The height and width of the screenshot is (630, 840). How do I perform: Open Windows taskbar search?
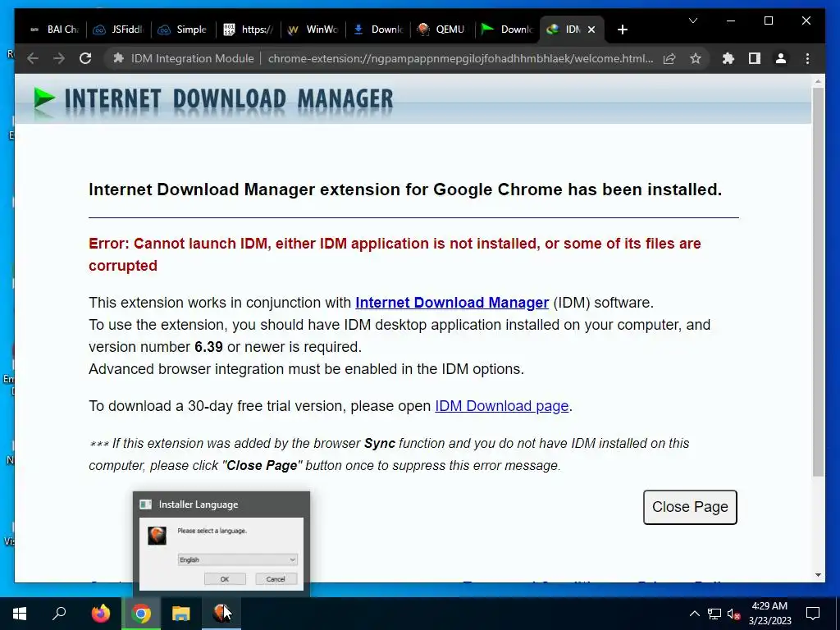tap(59, 614)
